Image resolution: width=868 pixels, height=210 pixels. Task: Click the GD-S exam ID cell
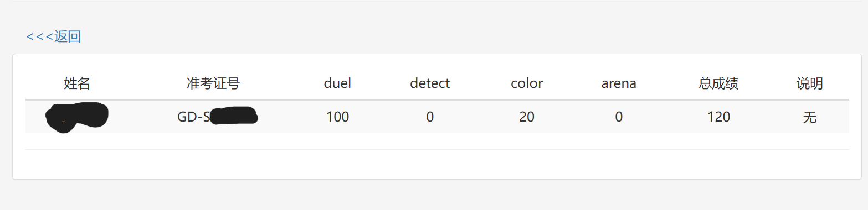pos(217,117)
